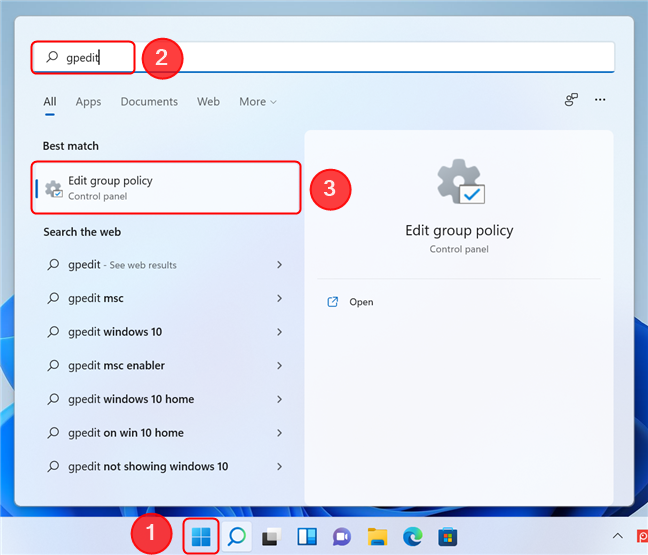Switch to the Documents tab

[149, 102]
